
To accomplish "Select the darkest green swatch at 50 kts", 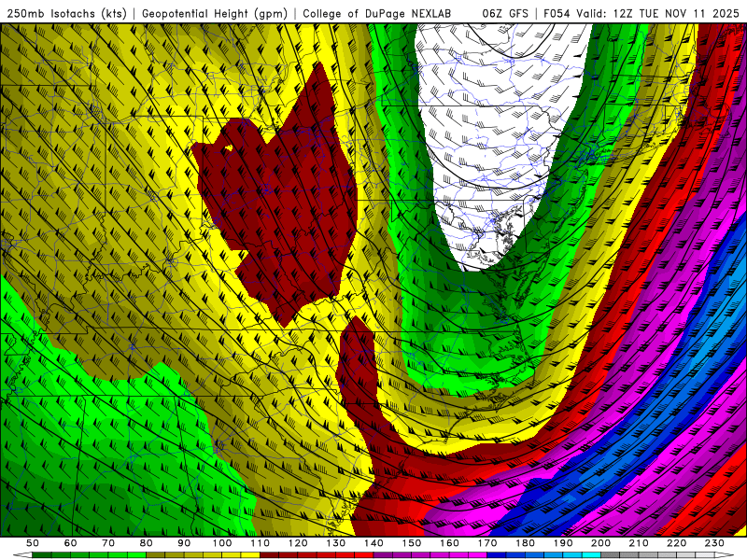I will coord(41,555).
